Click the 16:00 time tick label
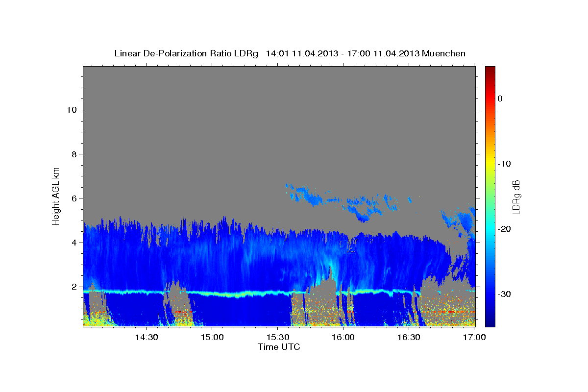The image size is (588, 392). (343, 338)
